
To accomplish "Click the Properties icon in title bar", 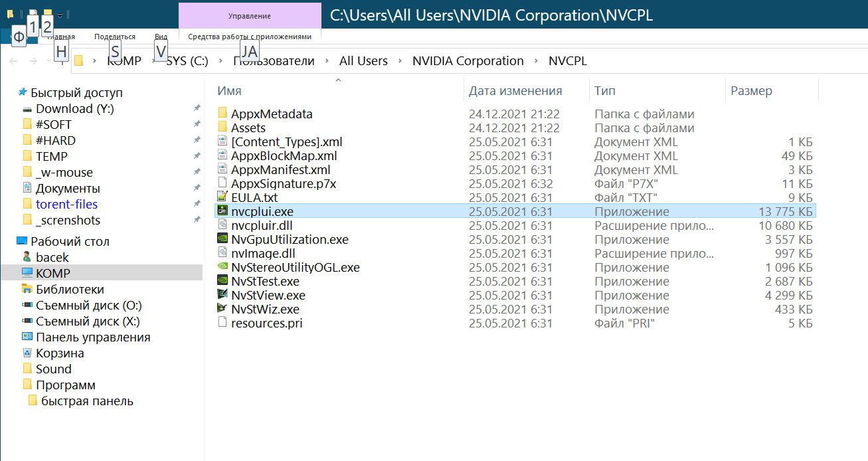I will click(x=32, y=14).
